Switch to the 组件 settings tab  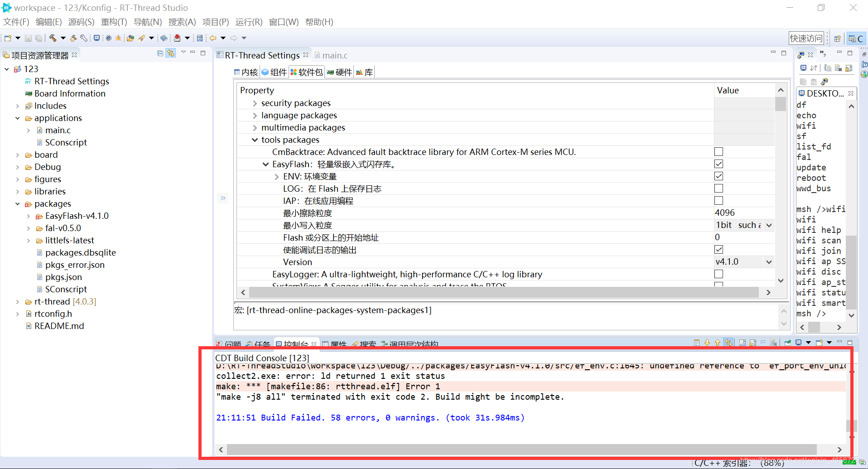(274, 72)
